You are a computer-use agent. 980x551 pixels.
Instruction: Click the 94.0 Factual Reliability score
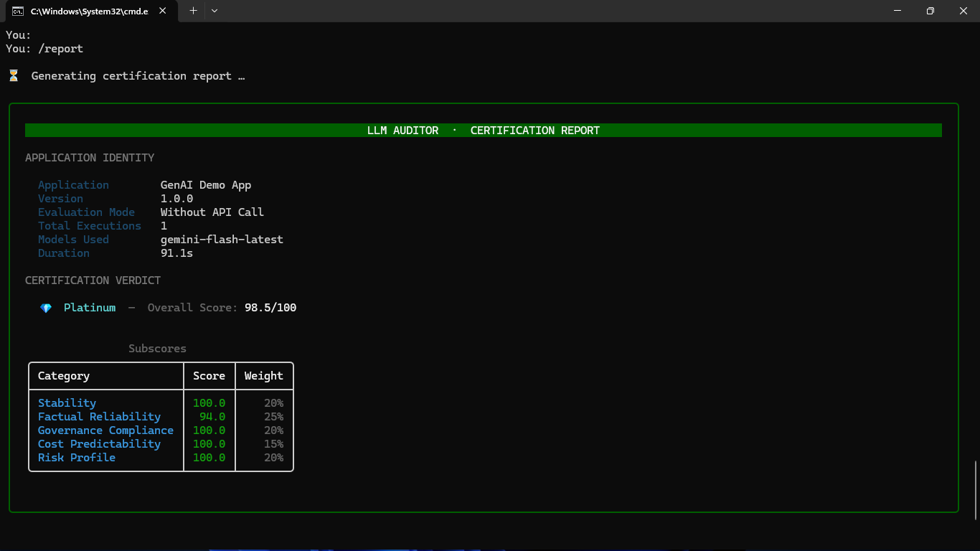[212, 417]
